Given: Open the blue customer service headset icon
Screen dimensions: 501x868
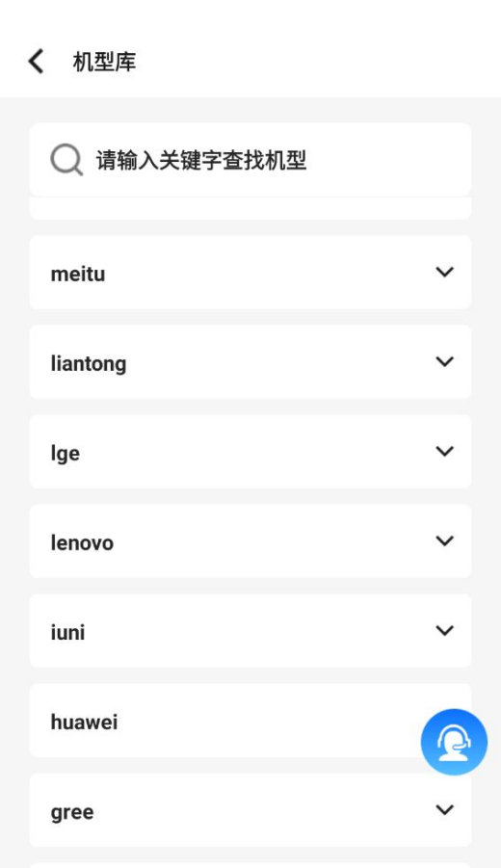Looking at the screenshot, I should point(454,742).
